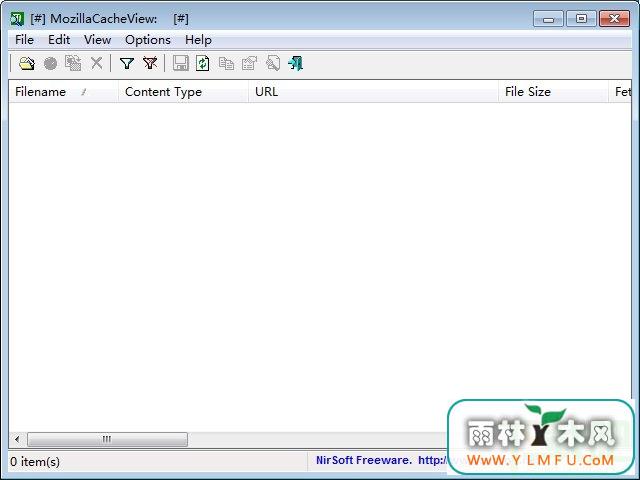Click the Save floppy disk icon
Image resolution: width=640 pixels, height=480 pixels.
181,64
